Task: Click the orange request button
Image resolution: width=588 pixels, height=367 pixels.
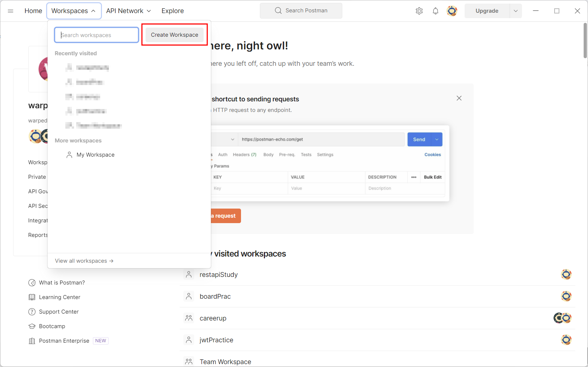Action: point(225,216)
